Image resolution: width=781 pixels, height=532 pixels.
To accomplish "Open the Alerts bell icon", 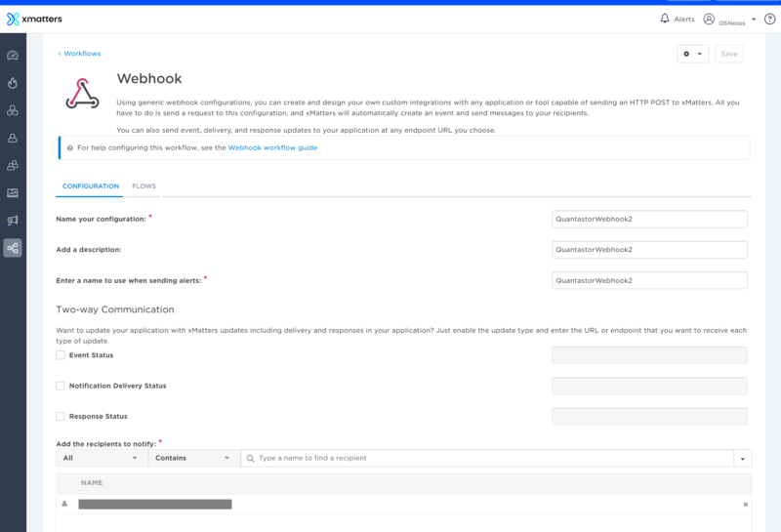I will 665,19.
